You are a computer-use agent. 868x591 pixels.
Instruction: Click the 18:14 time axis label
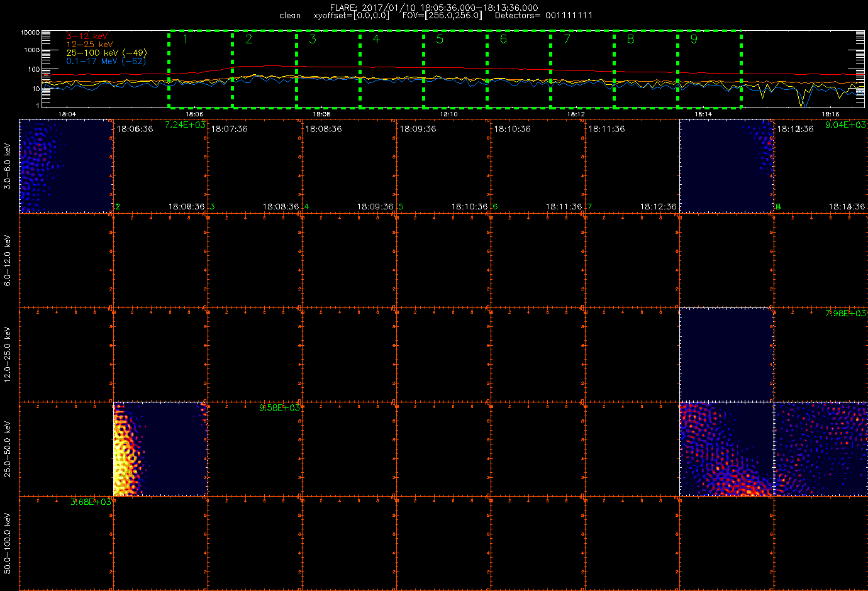[703, 114]
